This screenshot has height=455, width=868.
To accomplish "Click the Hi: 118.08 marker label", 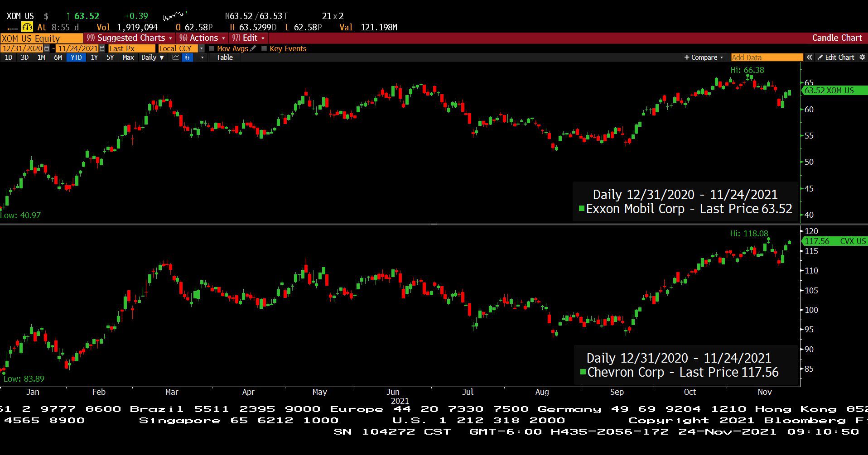I will pyautogui.click(x=749, y=234).
